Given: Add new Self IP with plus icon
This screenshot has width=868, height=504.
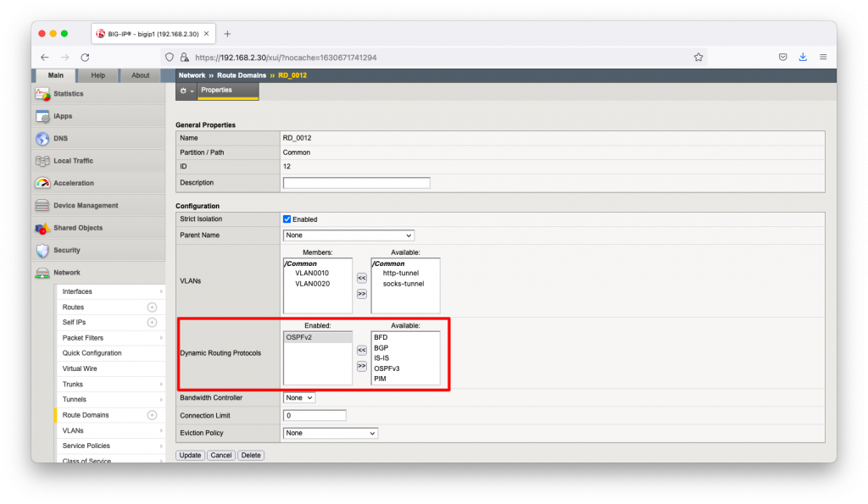Looking at the screenshot, I should (152, 323).
